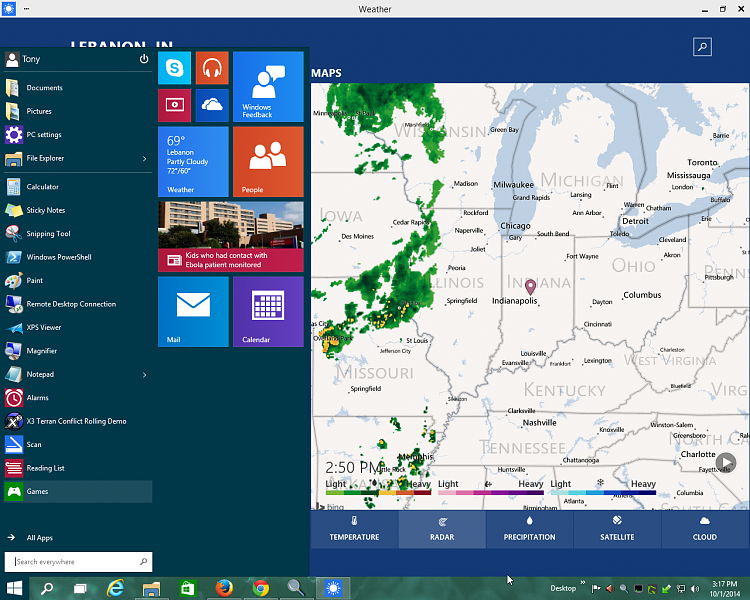Open Magnifier app on the taskbar
Screen dimensions: 750x600
tap(296, 589)
